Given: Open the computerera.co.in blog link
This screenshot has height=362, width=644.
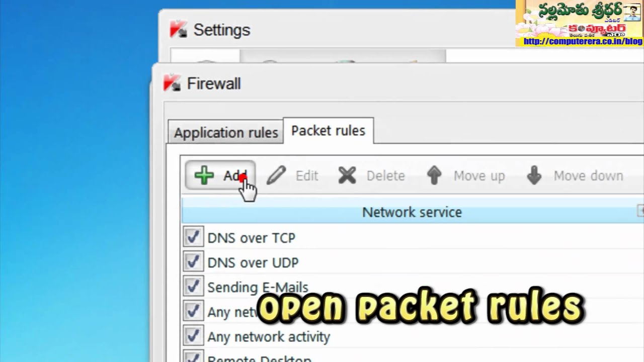Looking at the screenshot, I should [583, 41].
